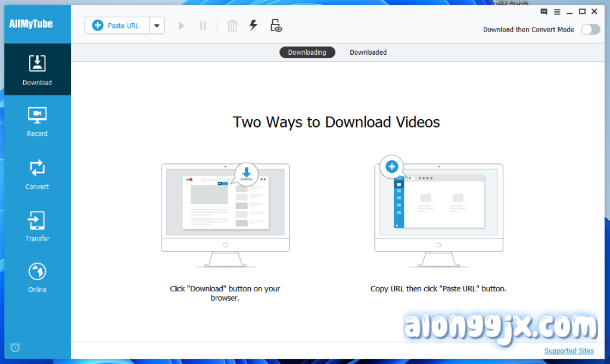610x364 pixels.
Task: Click the Paste URL button
Action: coord(117,26)
